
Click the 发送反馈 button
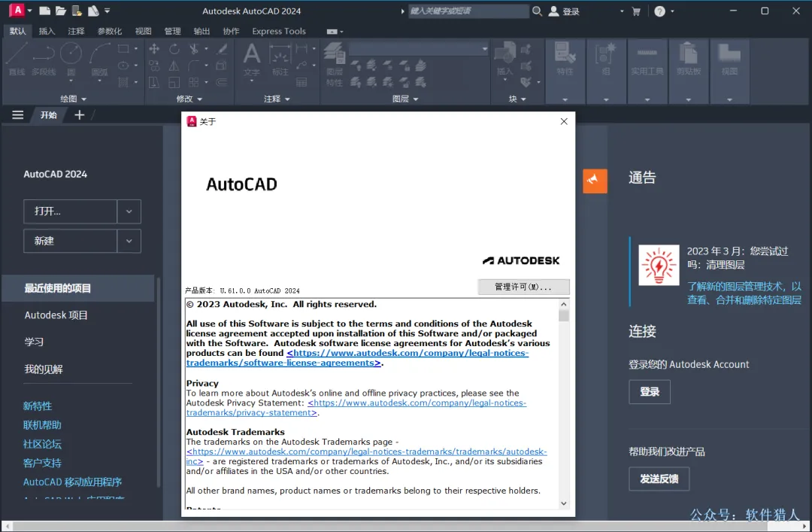point(659,479)
